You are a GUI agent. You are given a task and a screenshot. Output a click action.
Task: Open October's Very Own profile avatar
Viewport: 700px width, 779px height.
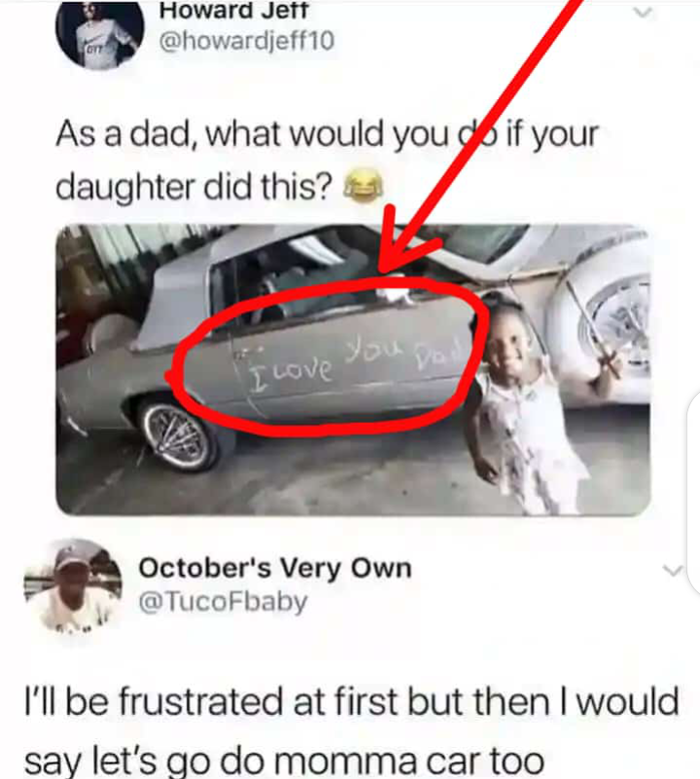[x=73, y=586]
